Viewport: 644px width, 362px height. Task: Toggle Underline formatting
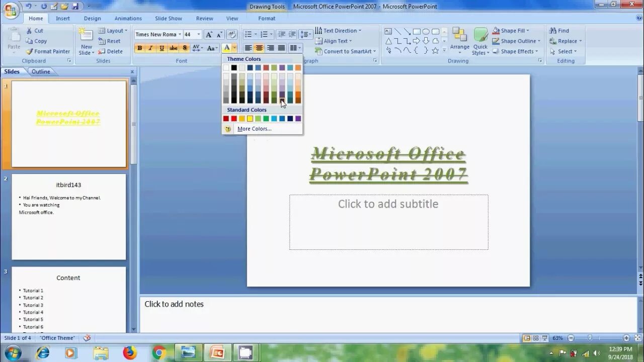(162, 48)
